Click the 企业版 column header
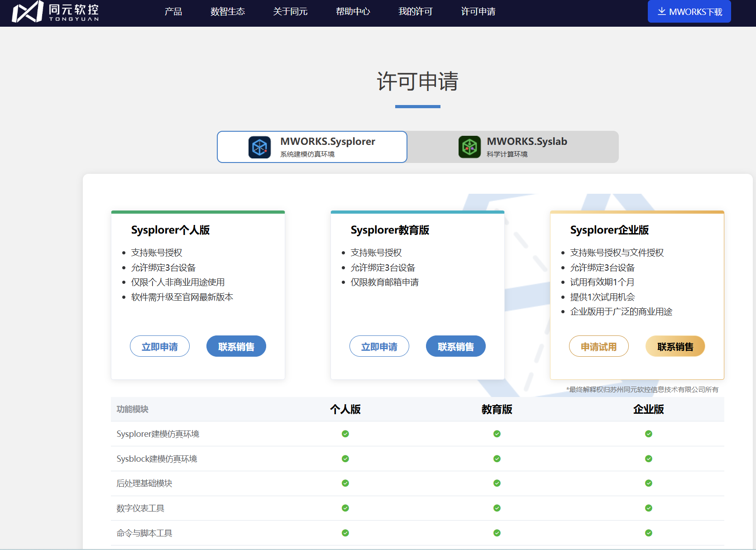The image size is (756, 550). coord(649,409)
